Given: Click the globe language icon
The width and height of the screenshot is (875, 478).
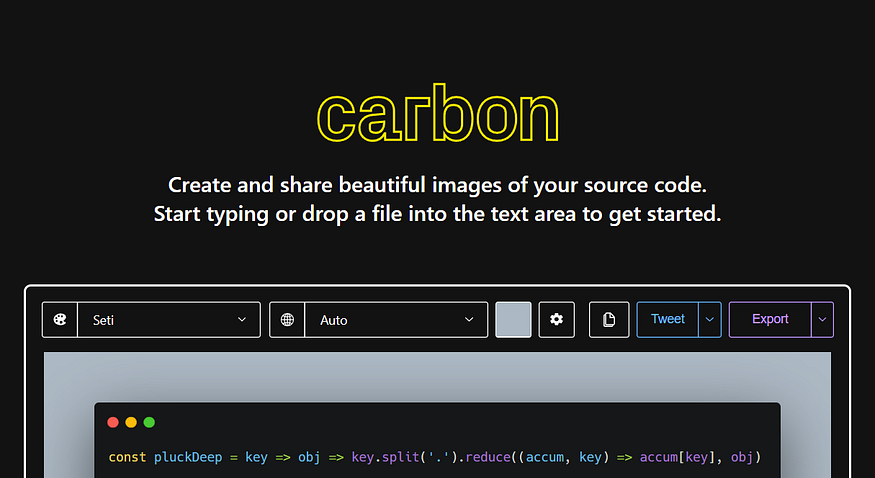Looking at the screenshot, I should 287,320.
